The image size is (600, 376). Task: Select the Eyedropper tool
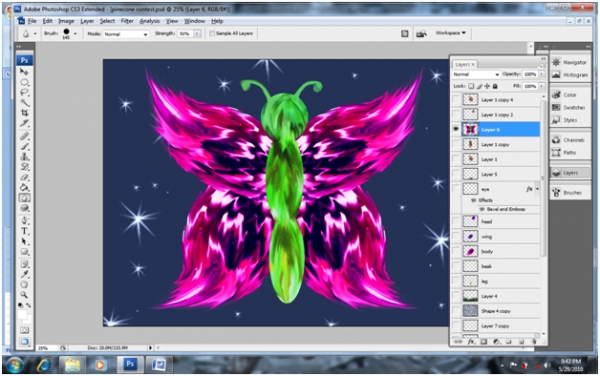(x=24, y=274)
